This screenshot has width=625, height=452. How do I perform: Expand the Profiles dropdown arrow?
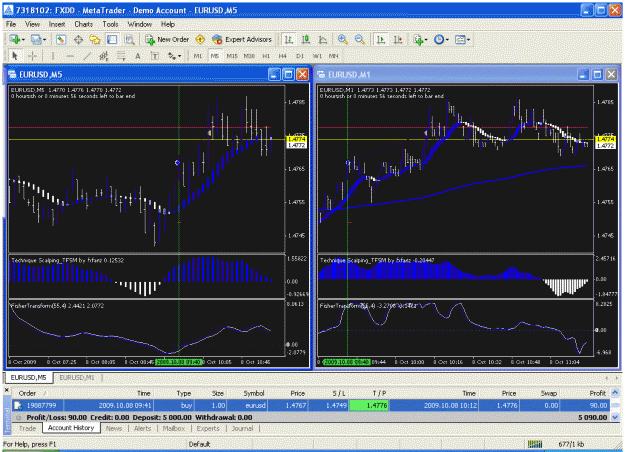(x=44, y=39)
